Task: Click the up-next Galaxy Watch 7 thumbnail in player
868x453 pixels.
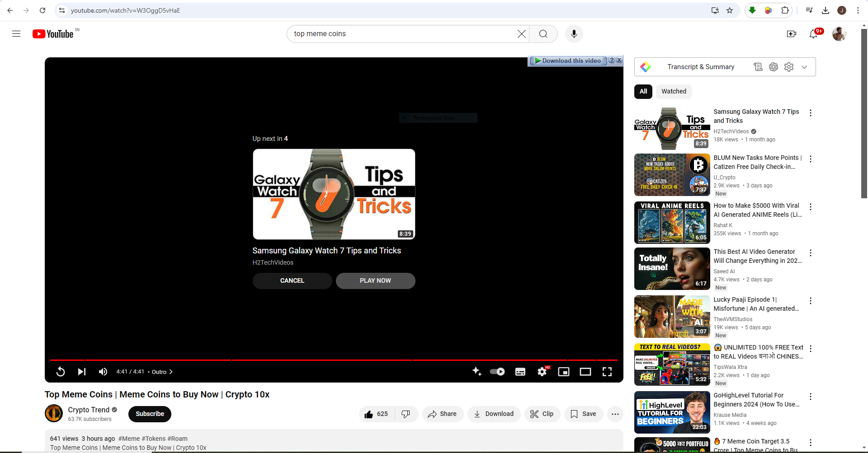Action: 334,194
